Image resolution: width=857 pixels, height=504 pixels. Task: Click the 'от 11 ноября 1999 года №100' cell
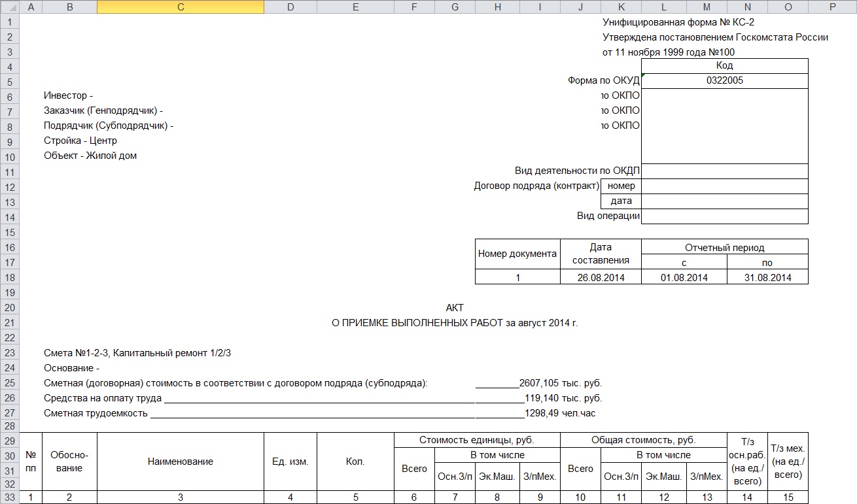669,52
